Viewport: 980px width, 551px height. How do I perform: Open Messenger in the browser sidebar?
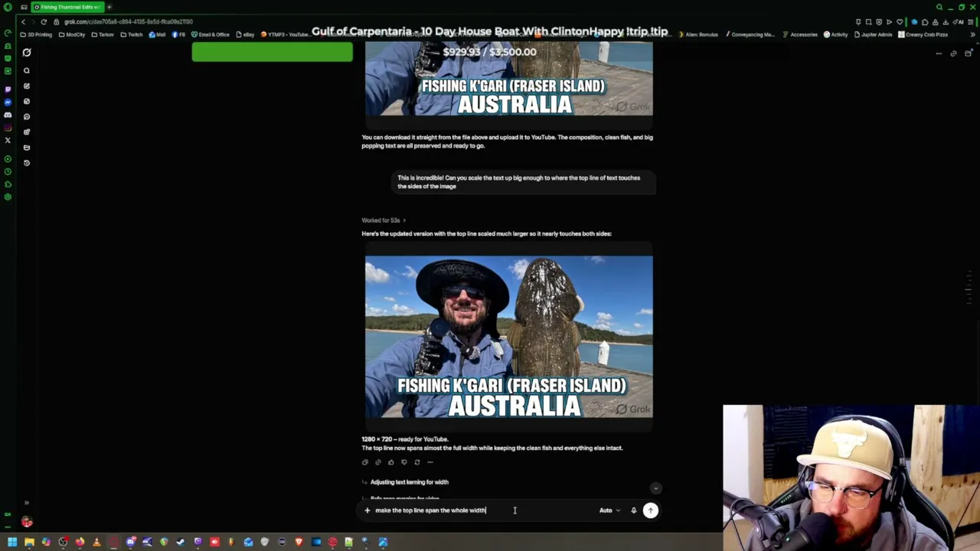8,103
